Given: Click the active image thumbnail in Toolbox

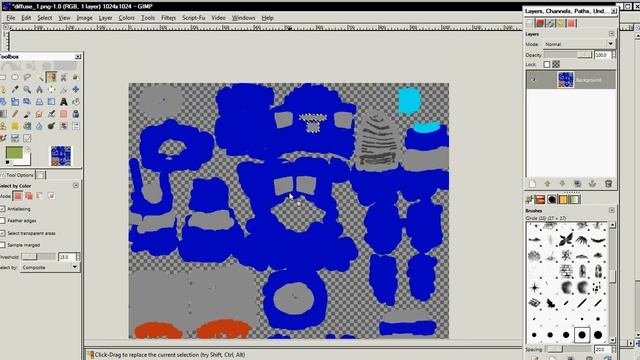Looking at the screenshot, I should pyautogui.click(x=61, y=156).
